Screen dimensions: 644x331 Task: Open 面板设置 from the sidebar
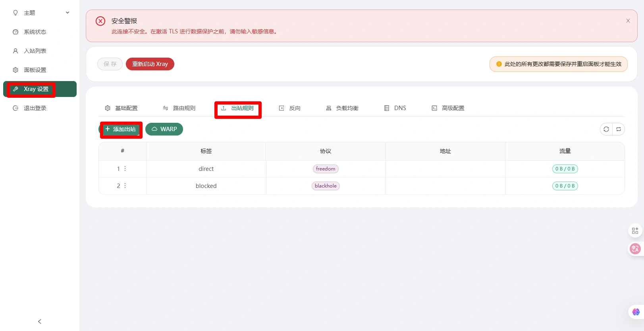pyautogui.click(x=35, y=70)
